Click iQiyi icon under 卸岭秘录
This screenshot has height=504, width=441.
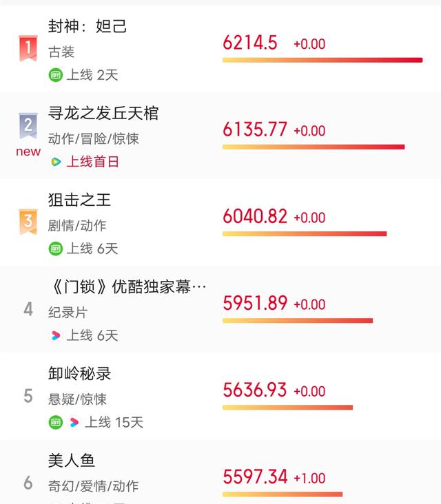point(56,422)
